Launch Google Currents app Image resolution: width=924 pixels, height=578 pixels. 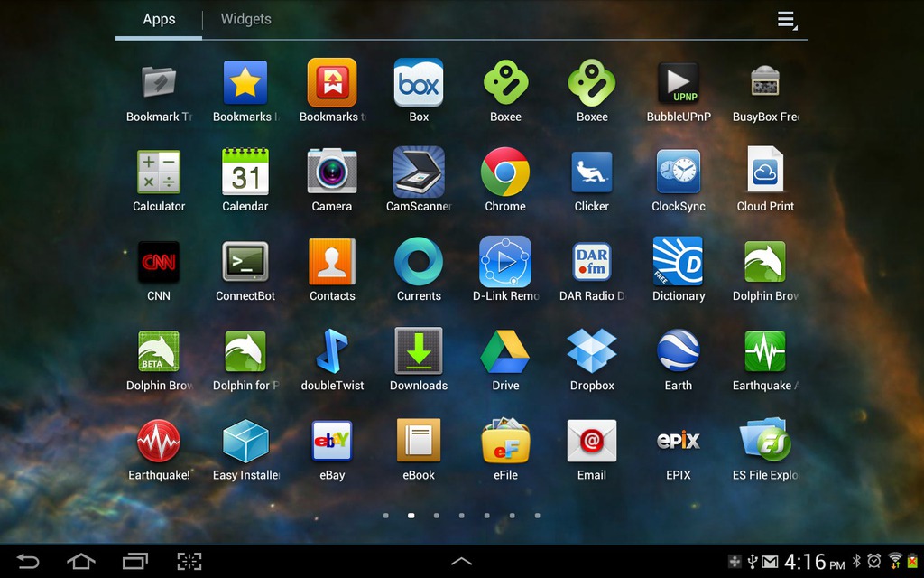[x=419, y=261]
